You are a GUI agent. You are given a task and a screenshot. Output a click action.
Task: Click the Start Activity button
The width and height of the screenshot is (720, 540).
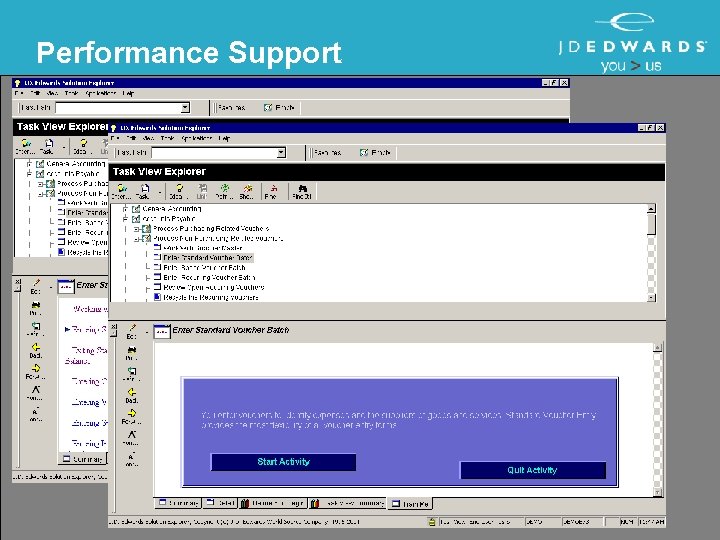283,462
